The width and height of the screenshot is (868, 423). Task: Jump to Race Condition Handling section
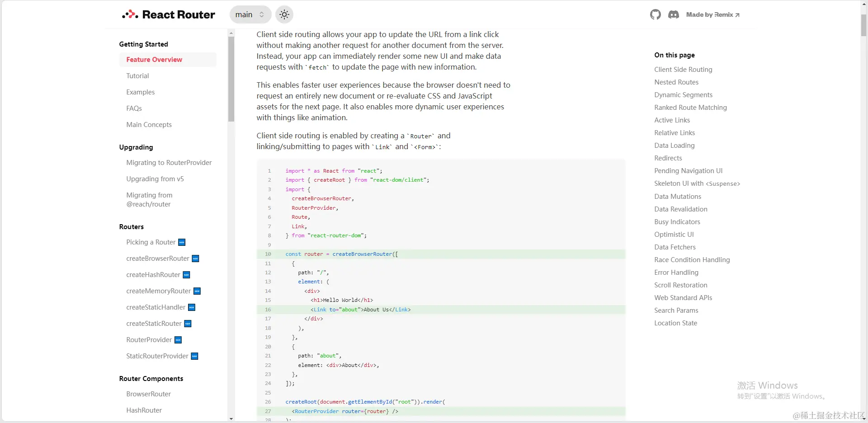(x=692, y=260)
